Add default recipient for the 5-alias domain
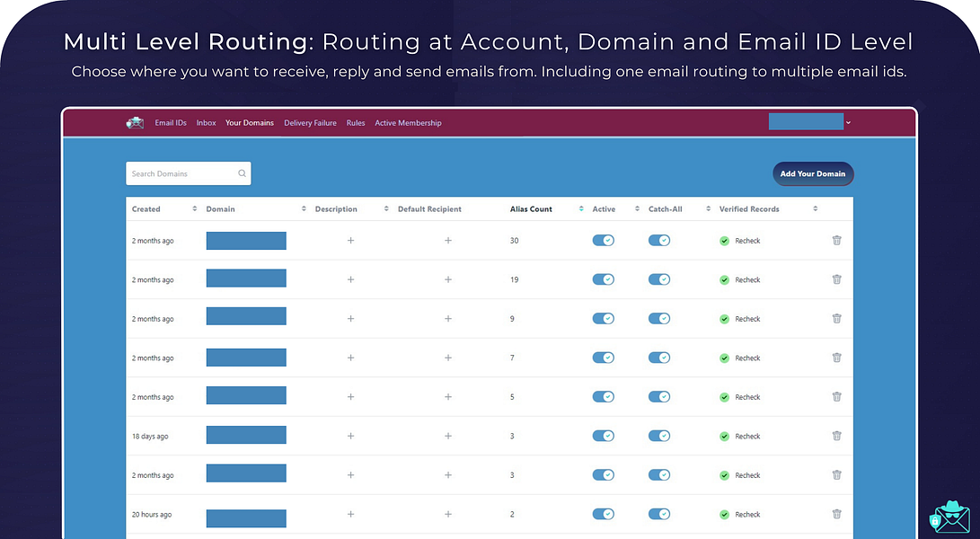The height and width of the screenshot is (539, 980). (448, 396)
